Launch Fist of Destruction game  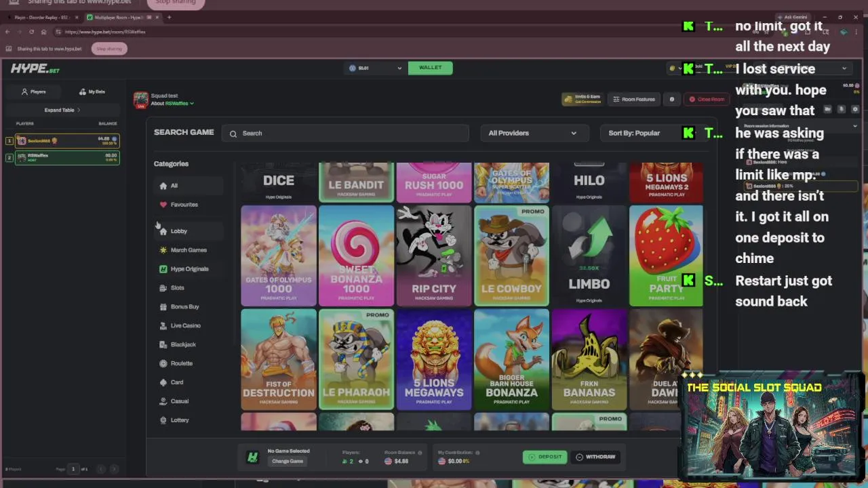[279, 360]
